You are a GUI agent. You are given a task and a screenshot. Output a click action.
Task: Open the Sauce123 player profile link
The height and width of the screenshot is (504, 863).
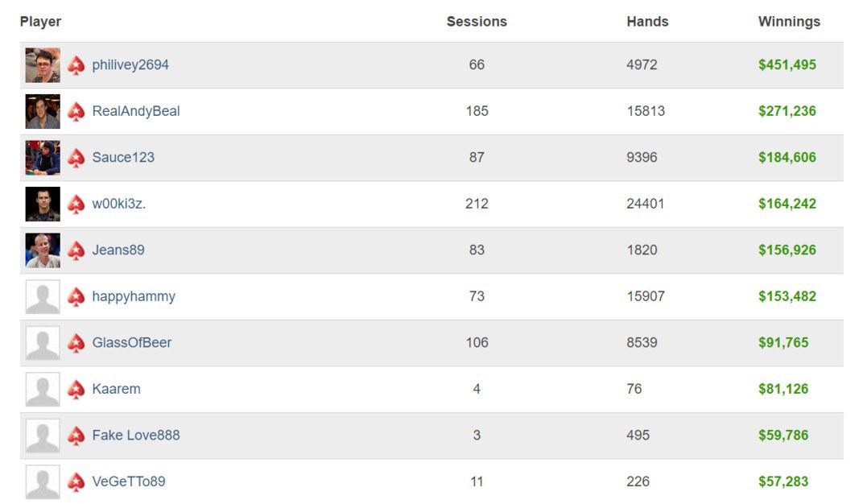pyautogui.click(x=123, y=157)
